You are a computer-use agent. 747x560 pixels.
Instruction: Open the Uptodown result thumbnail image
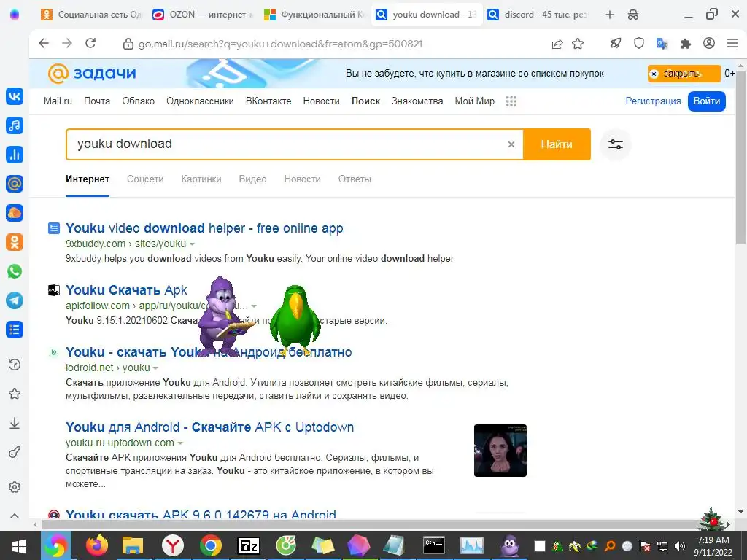coord(500,451)
